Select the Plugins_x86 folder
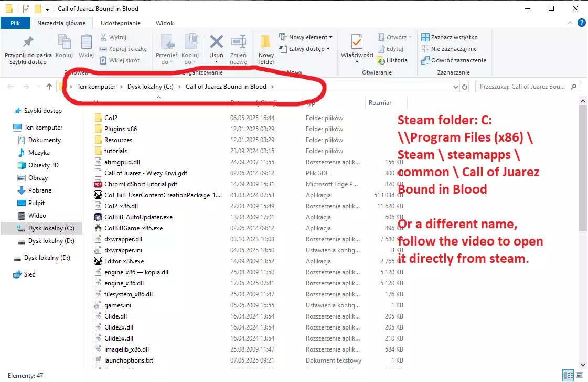This screenshot has width=588, height=382. [x=116, y=129]
